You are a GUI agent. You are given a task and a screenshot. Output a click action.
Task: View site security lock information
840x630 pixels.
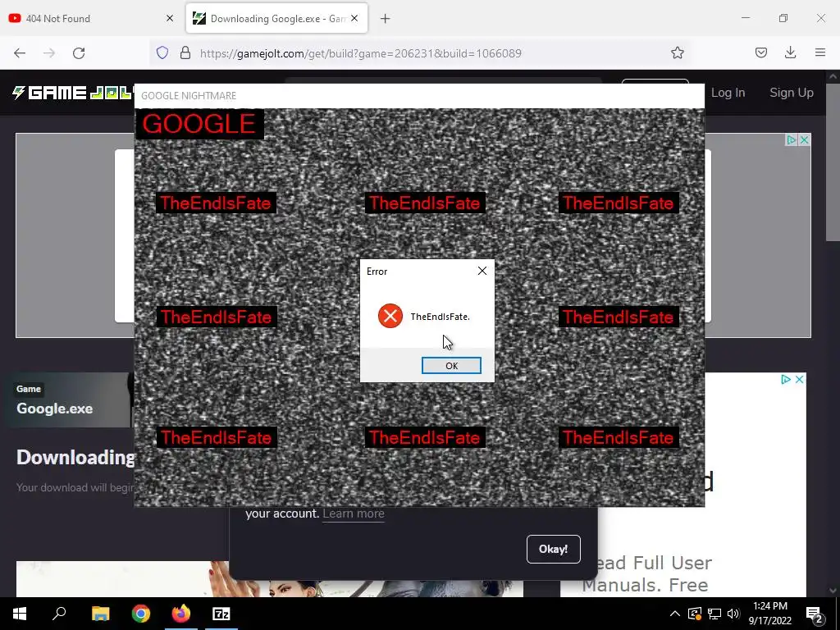185,52
